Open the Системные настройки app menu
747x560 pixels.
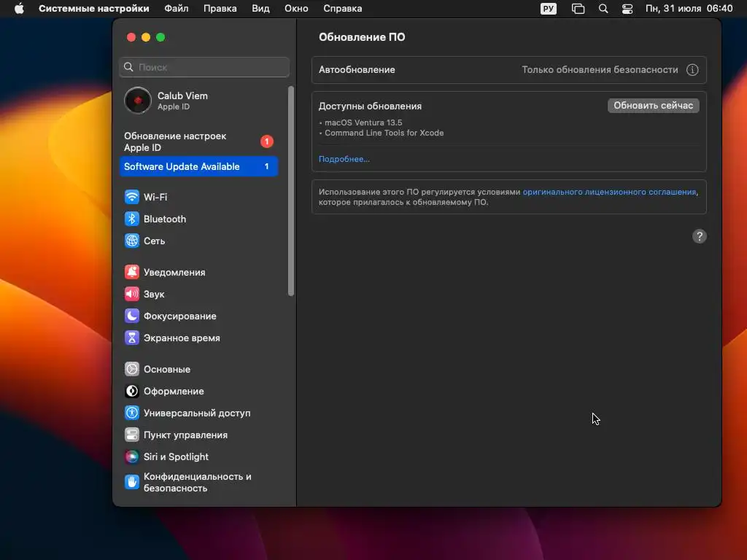(x=94, y=9)
